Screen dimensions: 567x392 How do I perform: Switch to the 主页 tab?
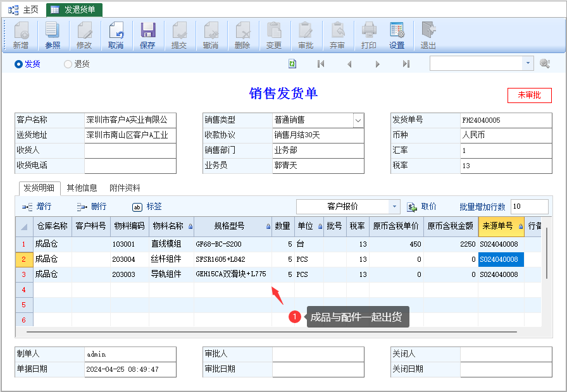(23, 9)
